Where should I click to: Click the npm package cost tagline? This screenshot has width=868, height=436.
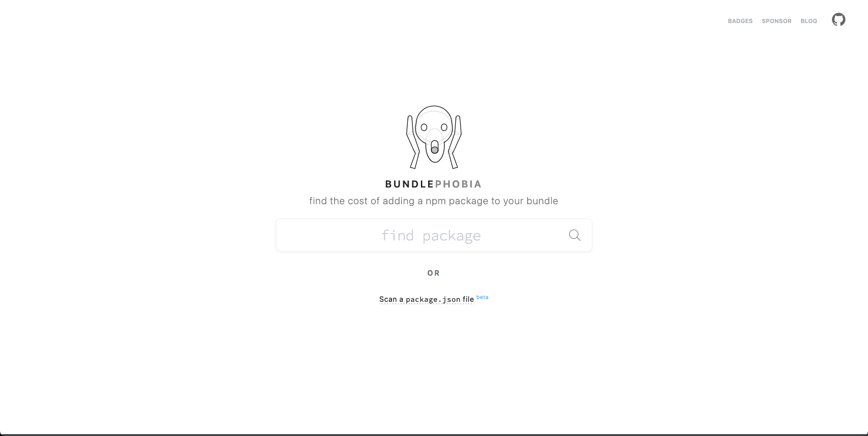tap(434, 201)
